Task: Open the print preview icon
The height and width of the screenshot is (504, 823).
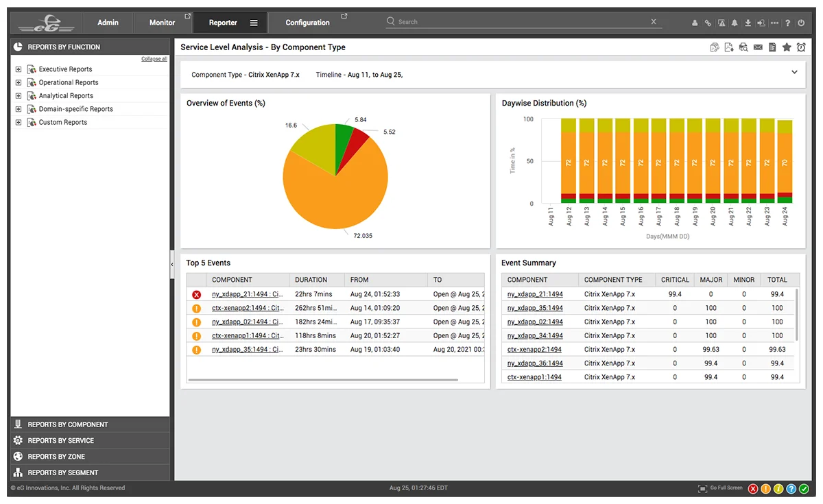Action: pos(743,47)
